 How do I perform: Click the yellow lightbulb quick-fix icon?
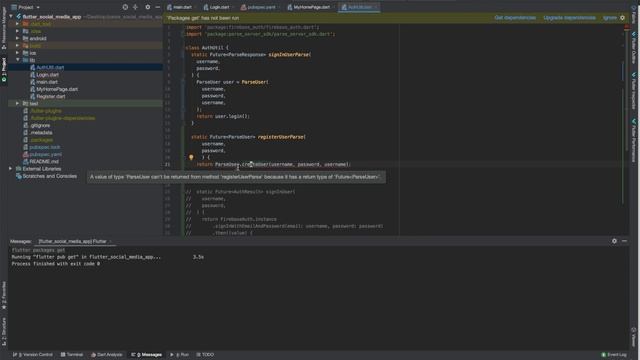191,157
